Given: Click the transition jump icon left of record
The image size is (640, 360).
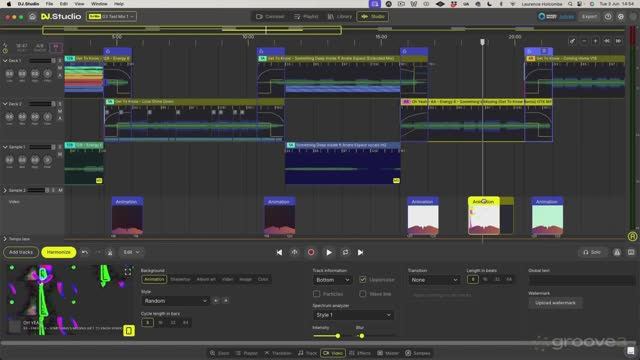Looking at the screenshot, I should pos(295,253).
